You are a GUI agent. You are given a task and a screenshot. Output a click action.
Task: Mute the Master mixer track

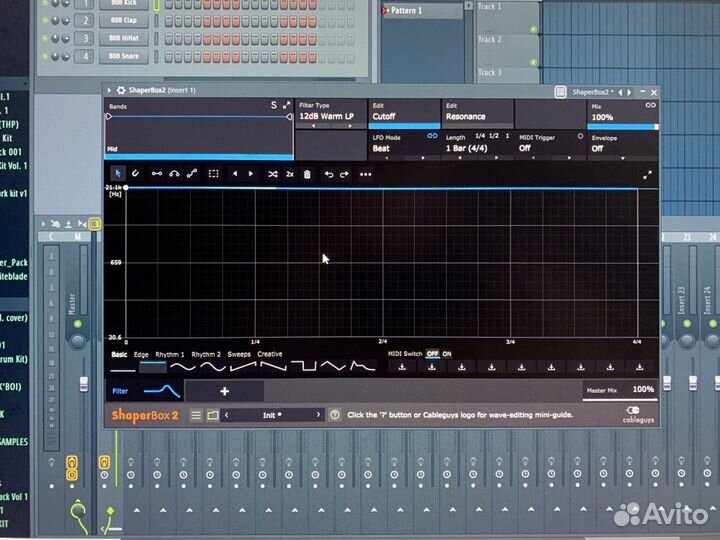pos(78,324)
